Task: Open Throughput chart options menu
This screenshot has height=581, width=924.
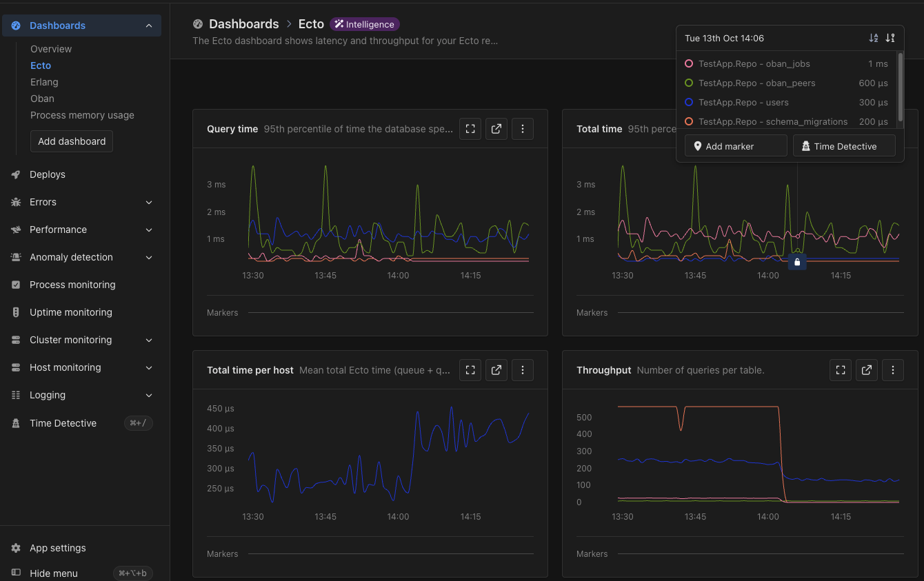Action: pyautogui.click(x=893, y=370)
